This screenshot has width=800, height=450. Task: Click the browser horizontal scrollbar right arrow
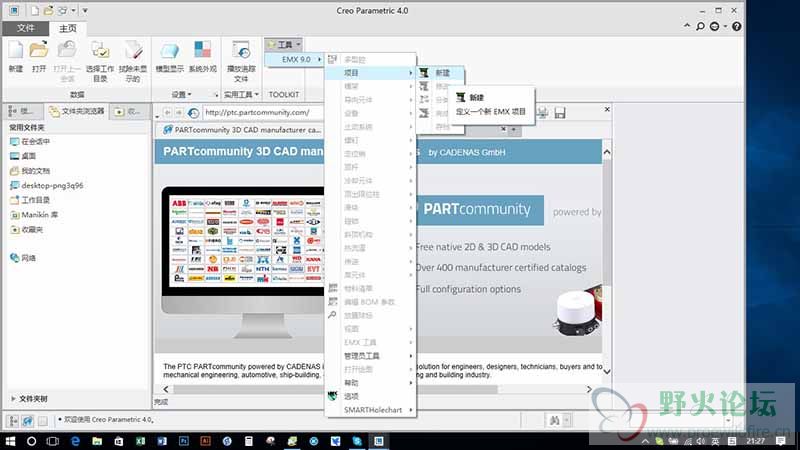[x=589, y=389]
